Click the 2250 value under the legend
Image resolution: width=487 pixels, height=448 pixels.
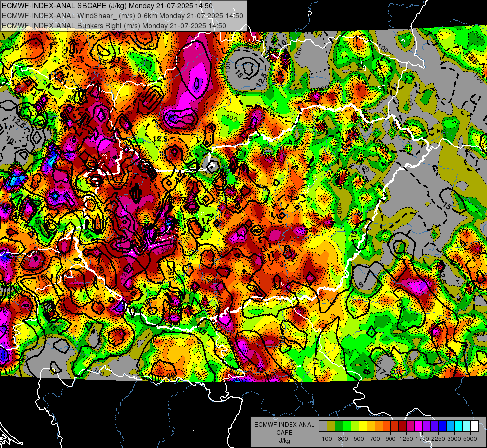click(439, 439)
